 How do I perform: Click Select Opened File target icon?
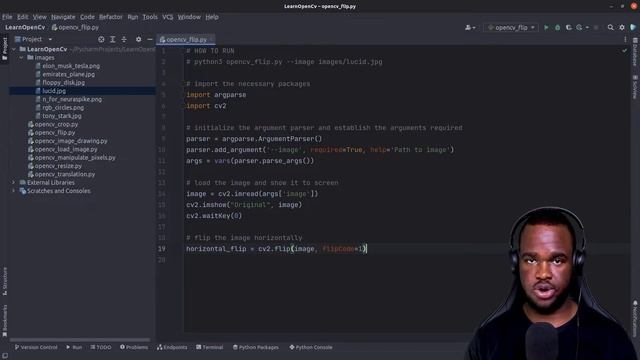pos(101,39)
